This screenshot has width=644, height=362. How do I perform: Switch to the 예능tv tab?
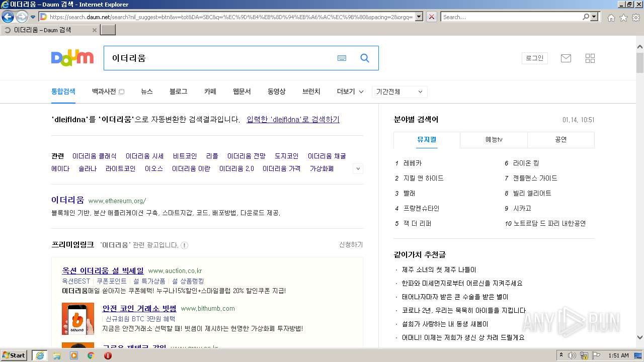coord(494,140)
